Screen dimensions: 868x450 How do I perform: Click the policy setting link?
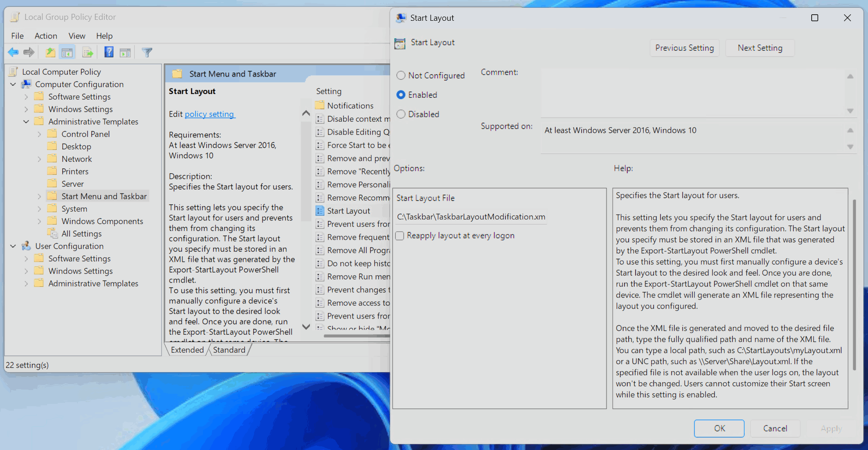point(209,114)
